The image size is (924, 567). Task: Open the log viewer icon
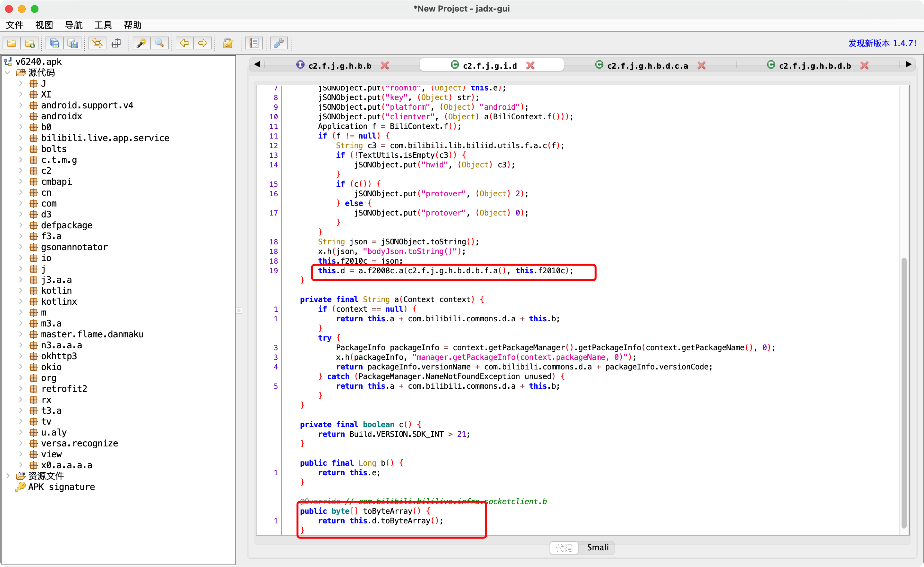coord(254,43)
